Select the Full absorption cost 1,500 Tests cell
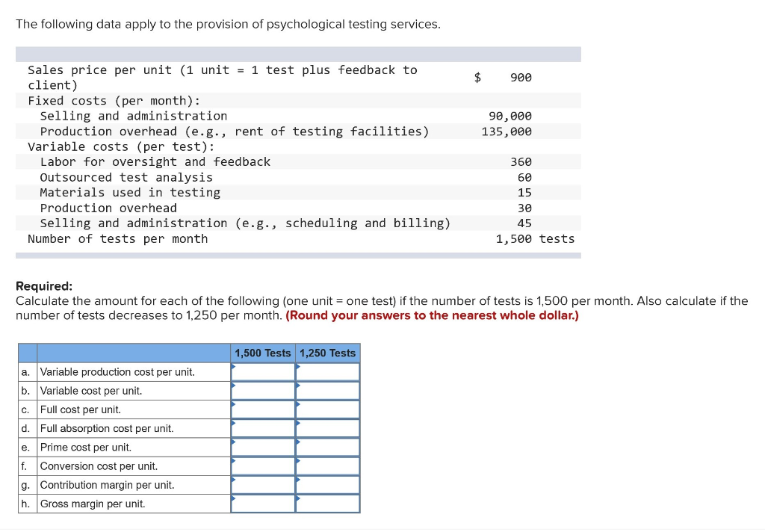This screenshot has height=532, width=765. point(262,428)
